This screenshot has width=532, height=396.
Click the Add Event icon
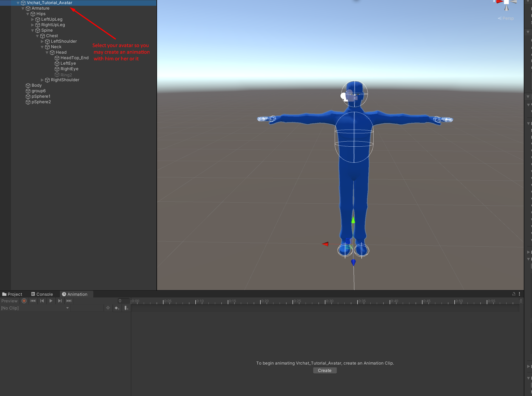126,308
